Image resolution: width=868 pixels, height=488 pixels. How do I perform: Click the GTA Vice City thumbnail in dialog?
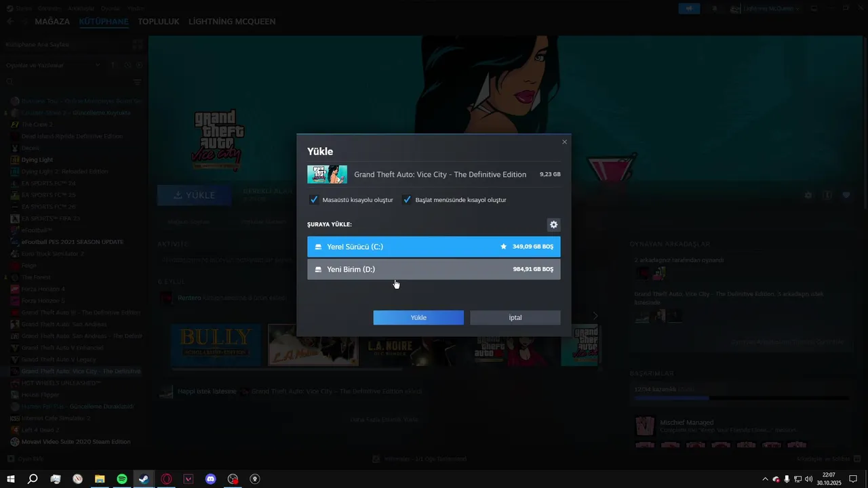[327, 174]
